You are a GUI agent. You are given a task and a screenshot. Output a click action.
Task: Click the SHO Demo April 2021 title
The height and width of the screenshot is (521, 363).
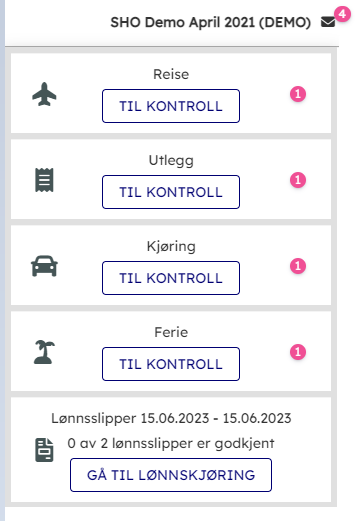(211, 23)
